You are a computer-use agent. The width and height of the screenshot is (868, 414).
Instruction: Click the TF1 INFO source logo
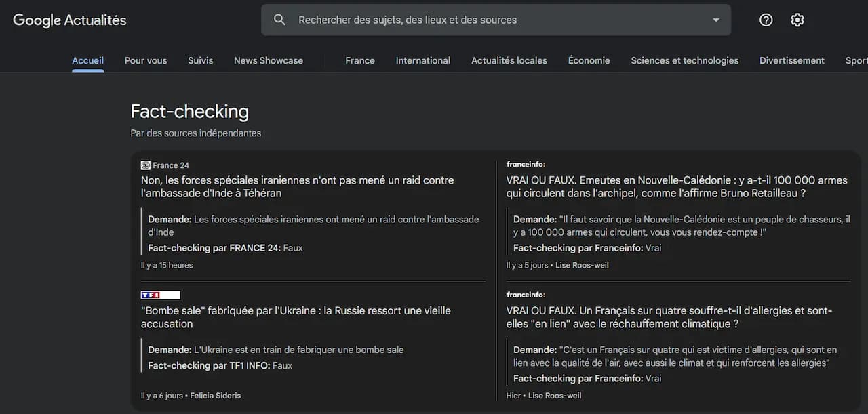coord(160,295)
